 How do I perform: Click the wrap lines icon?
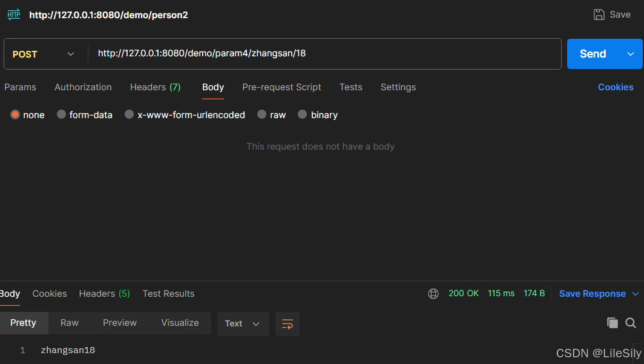(287, 324)
